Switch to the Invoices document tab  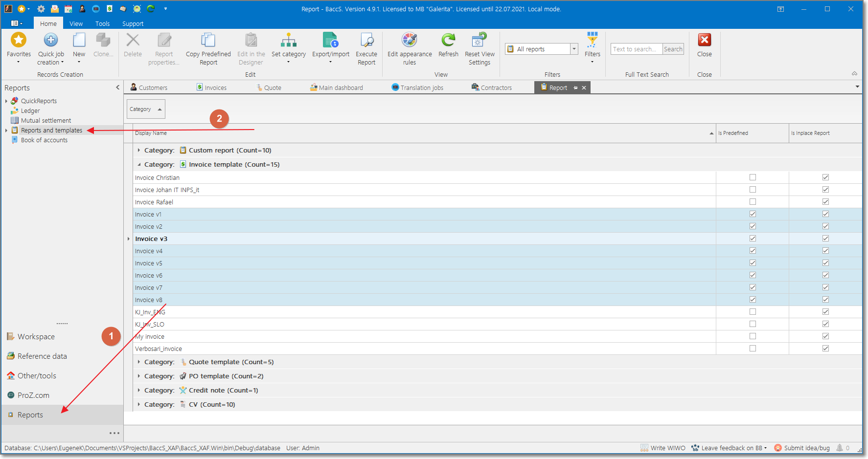(212, 87)
